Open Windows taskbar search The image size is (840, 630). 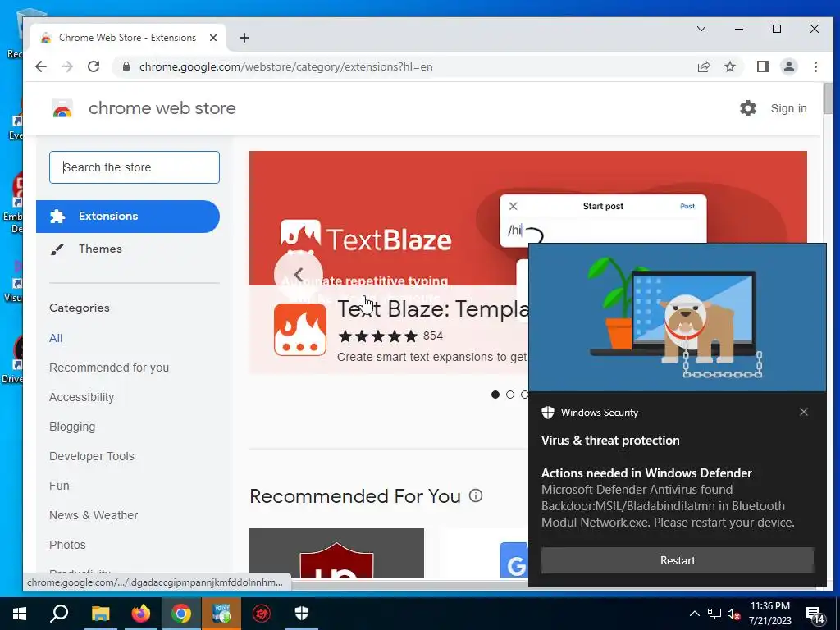tap(59, 614)
